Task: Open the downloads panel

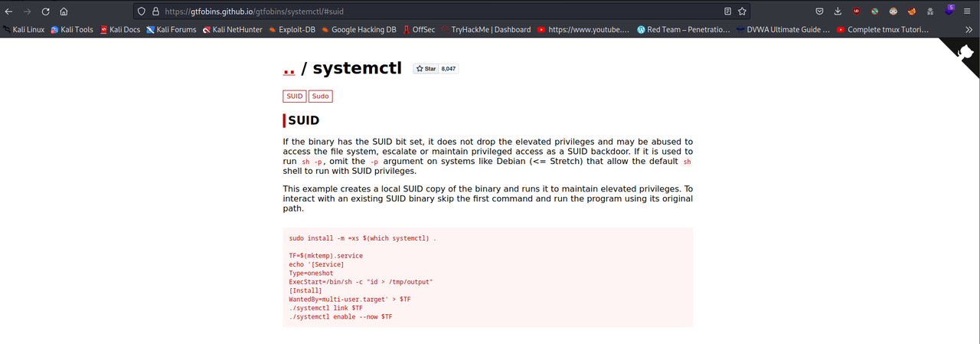Action: pos(838,11)
